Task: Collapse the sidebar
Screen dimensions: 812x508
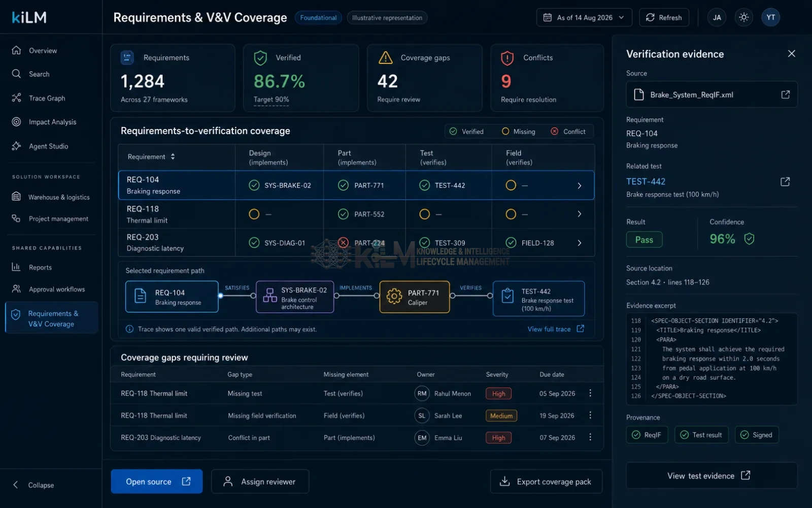Action: coord(33,485)
